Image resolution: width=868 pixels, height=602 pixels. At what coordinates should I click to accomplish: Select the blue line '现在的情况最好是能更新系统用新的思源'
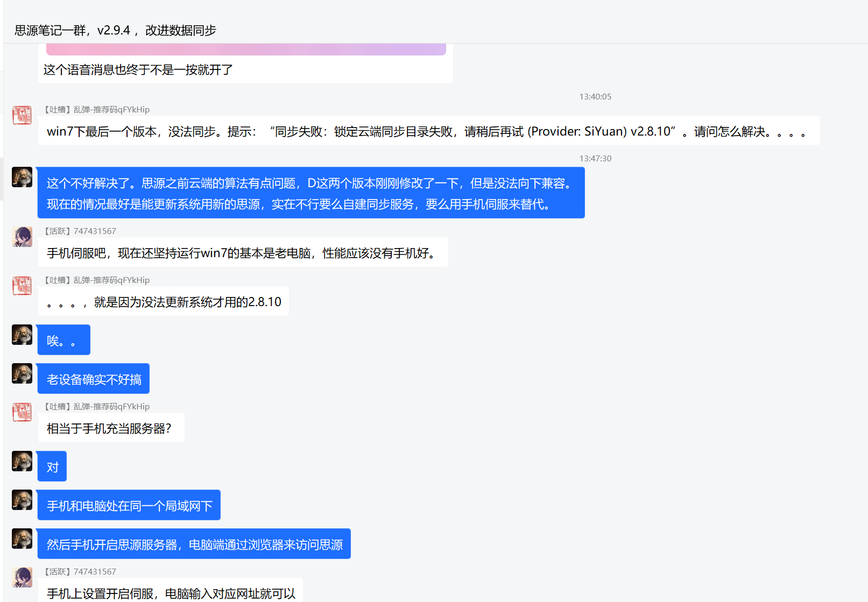299,204
